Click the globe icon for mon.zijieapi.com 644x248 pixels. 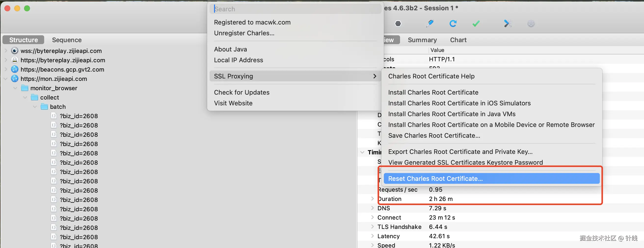tap(15, 79)
